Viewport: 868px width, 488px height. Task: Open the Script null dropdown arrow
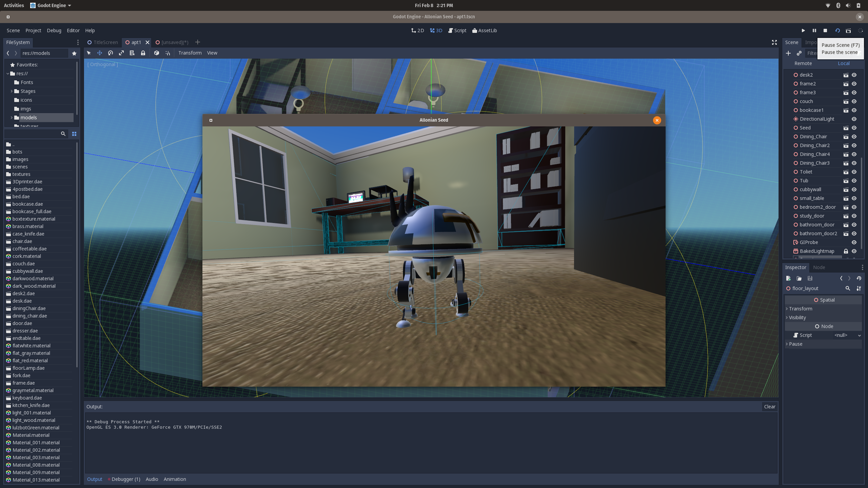859,335
